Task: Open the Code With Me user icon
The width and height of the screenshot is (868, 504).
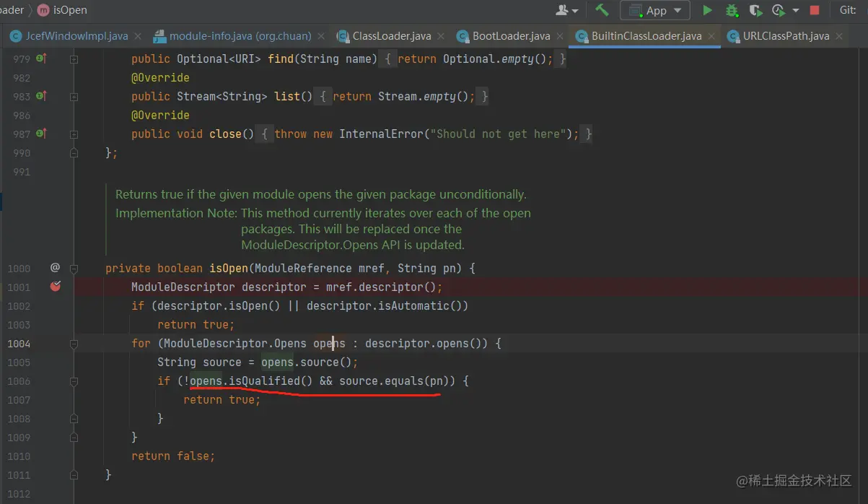Action: pos(562,10)
